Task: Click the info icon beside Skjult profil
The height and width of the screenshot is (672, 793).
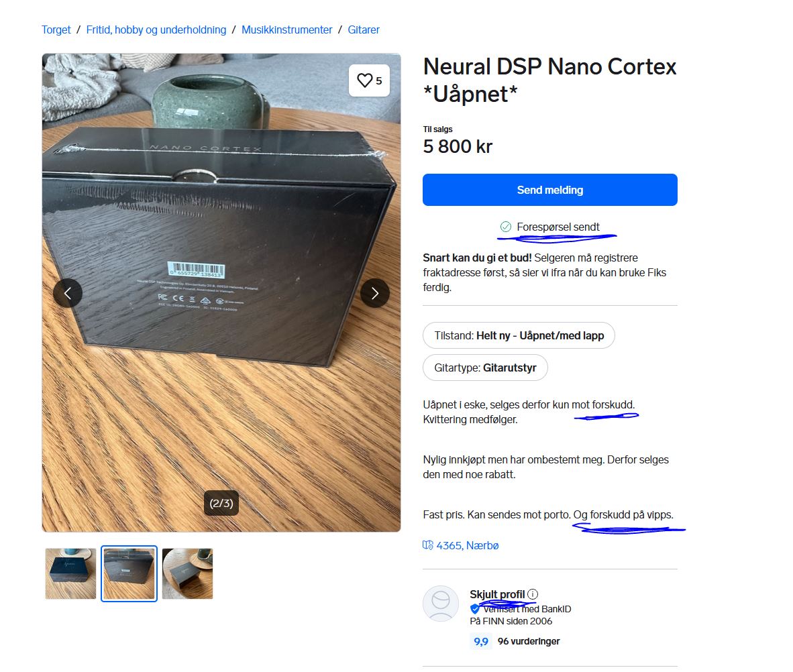Action: pyautogui.click(x=533, y=594)
